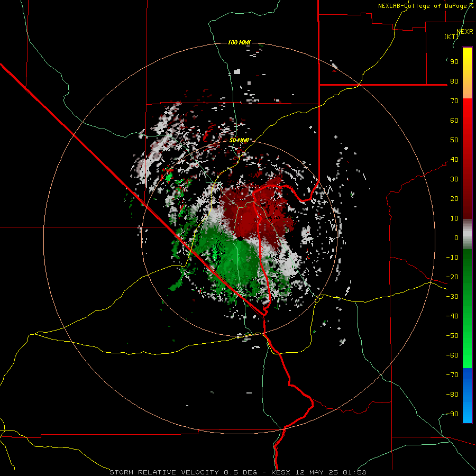Select the -20 scale label

point(452,277)
